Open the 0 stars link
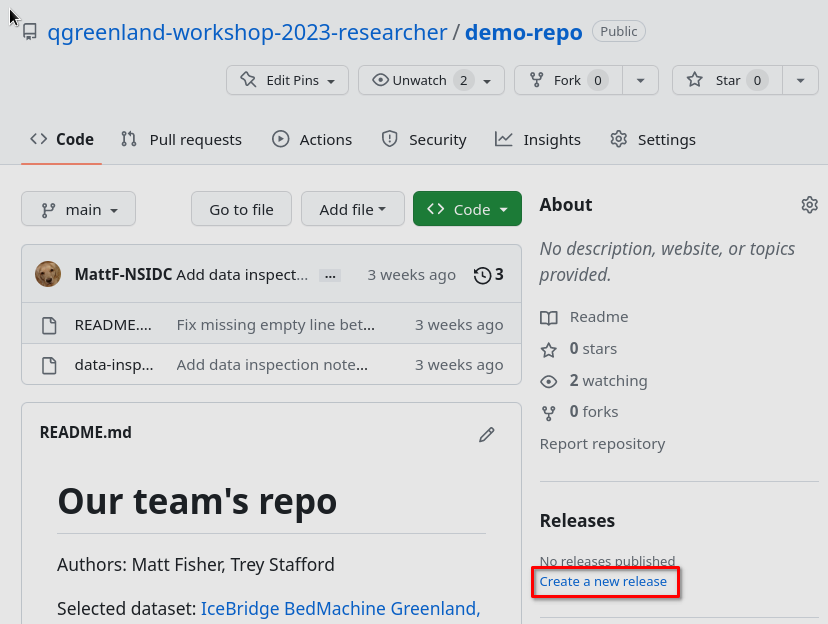 [593, 349]
